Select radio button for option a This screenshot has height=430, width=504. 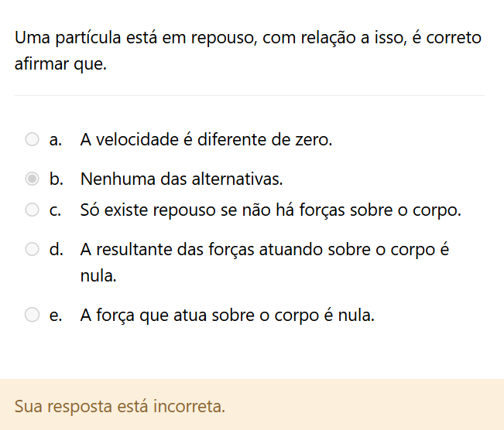pos(32,140)
